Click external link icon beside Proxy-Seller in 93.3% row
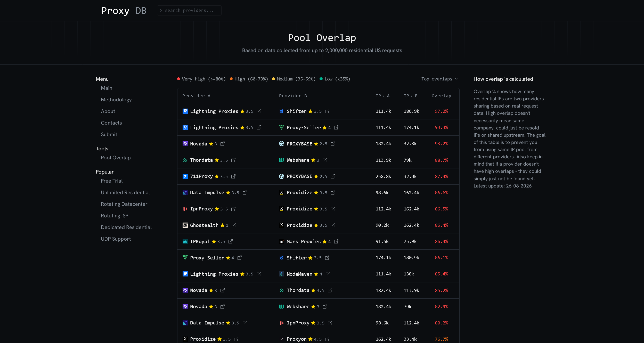Image resolution: width=644 pixels, height=343 pixels. pos(336,127)
